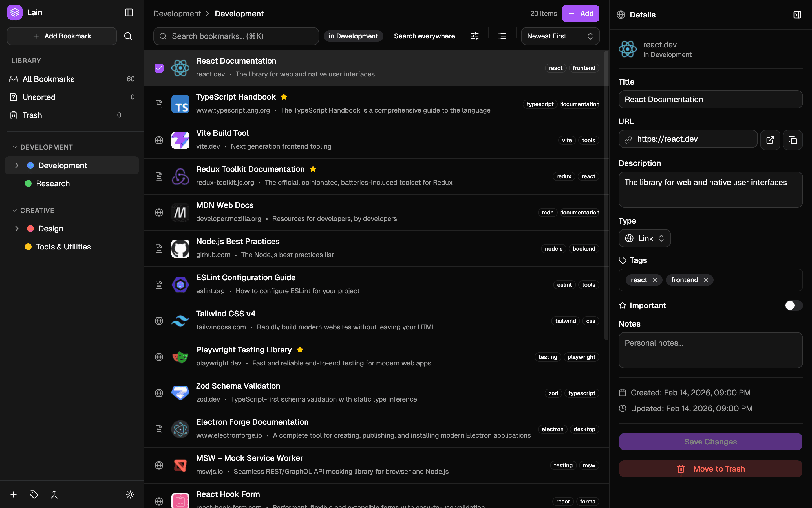Remove the frontend tag with X

[706, 280]
